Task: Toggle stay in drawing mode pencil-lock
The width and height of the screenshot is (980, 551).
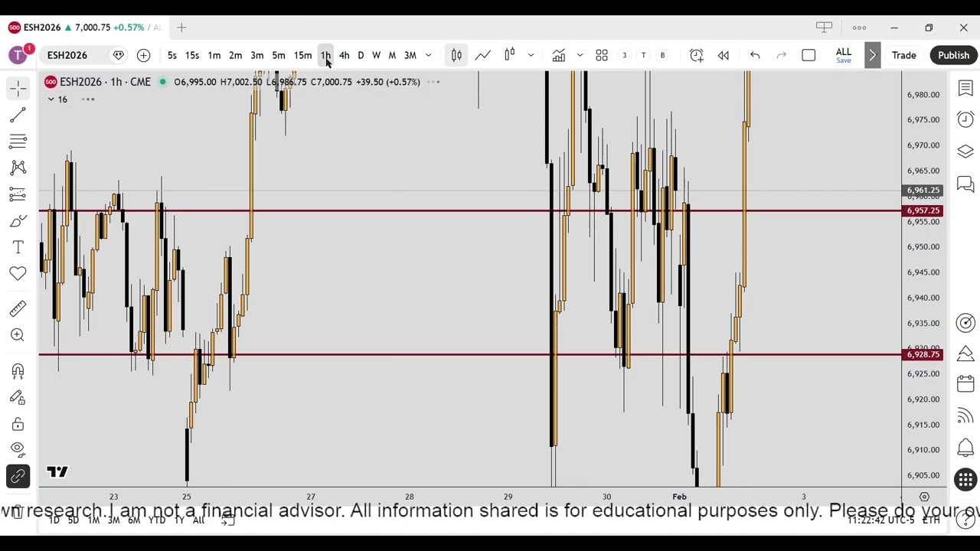Action: tap(18, 397)
